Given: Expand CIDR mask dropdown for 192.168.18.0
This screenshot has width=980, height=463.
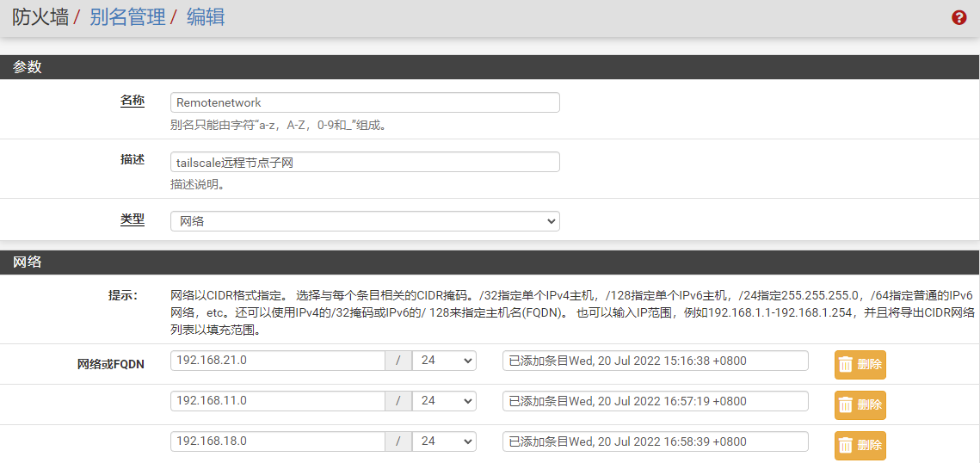Looking at the screenshot, I should point(444,441).
